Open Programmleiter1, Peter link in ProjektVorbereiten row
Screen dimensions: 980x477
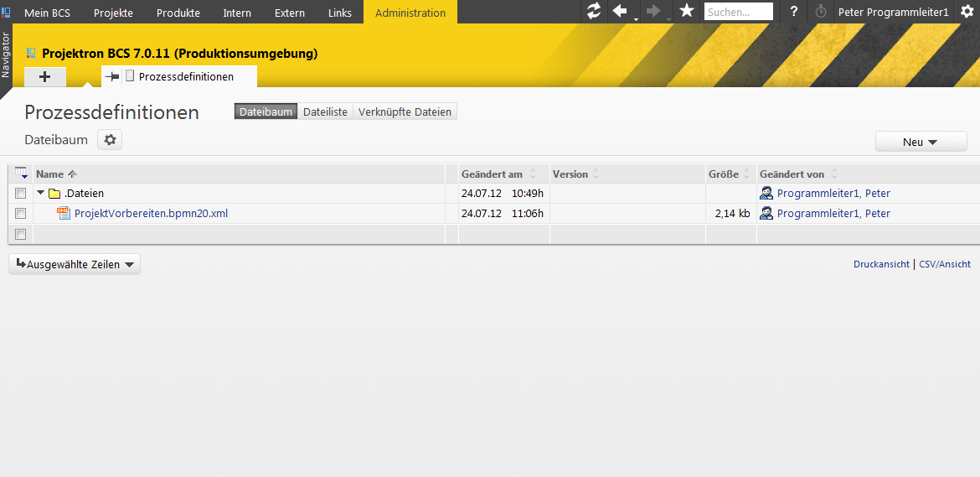coord(833,213)
